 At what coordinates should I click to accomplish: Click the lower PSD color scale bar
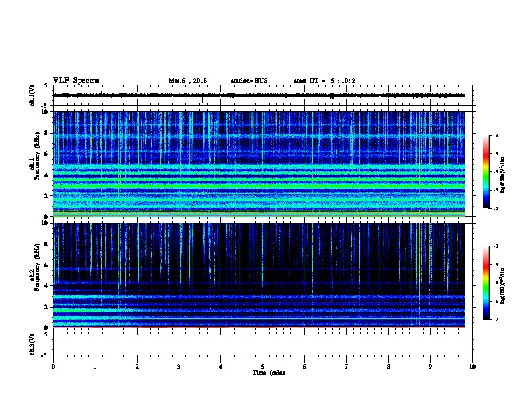486,283
